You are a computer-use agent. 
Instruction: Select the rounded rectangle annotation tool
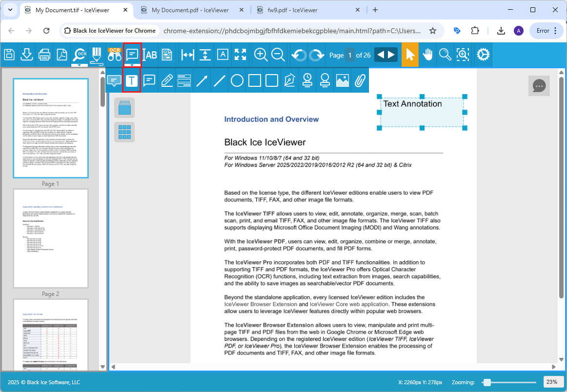pyautogui.click(x=272, y=80)
